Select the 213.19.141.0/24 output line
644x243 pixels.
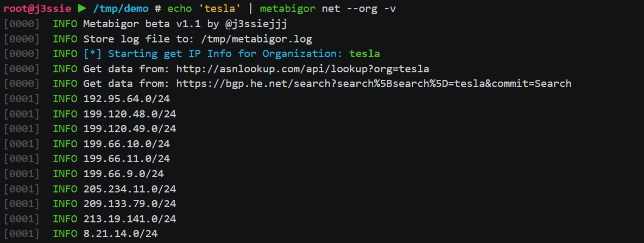[x=130, y=219]
